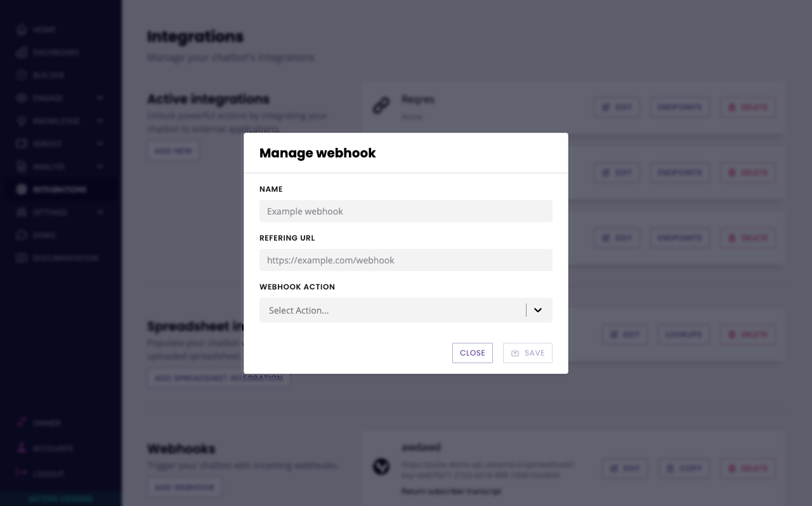The height and width of the screenshot is (506, 812).
Task: Open the Knowledge sidebar menu item
Action: click(56, 121)
